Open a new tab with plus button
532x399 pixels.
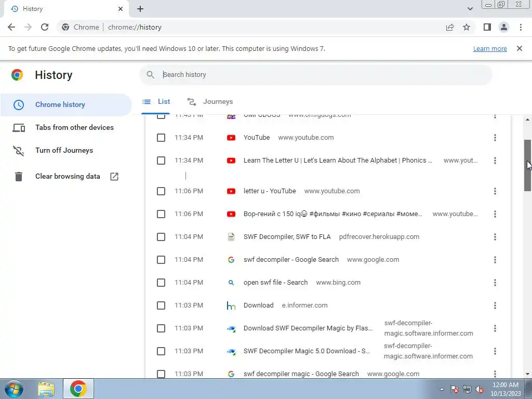point(140,9)
